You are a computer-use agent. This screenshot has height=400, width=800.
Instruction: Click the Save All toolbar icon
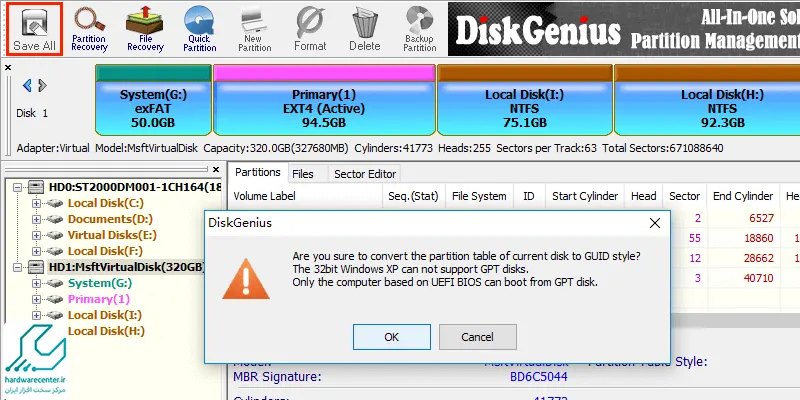pos(34,29)
